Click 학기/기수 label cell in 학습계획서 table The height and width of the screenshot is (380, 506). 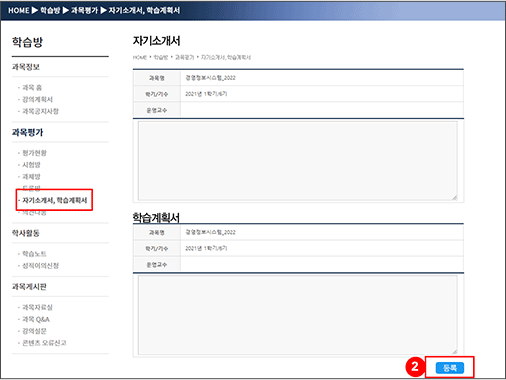coord(157,248)
